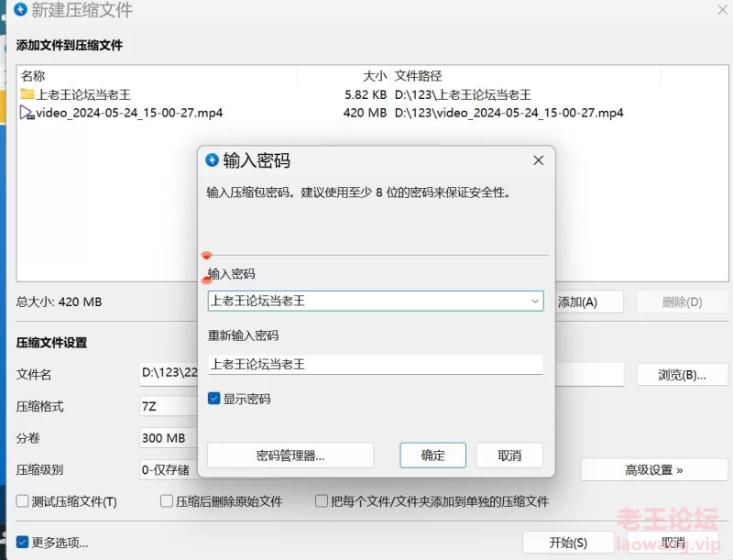This screenshot has width=733, height=560.
Task: Enable 测试压缩文件(T) checkbox
Action: pos(22,501)
